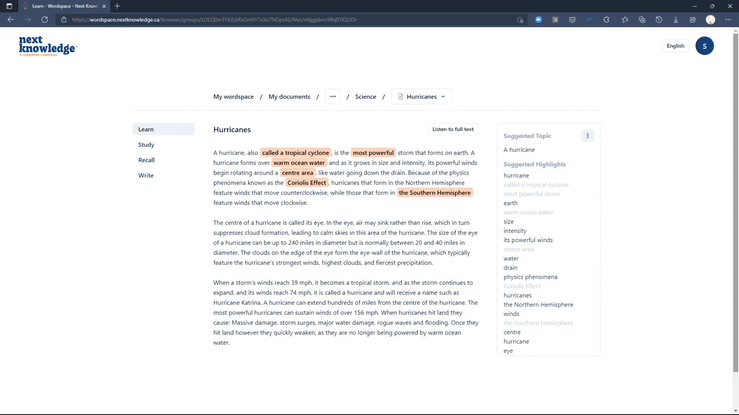Select suggested highlight 'its powerful winds'
This screenshot has height=415, width=739.
click(x=528, y=240)
